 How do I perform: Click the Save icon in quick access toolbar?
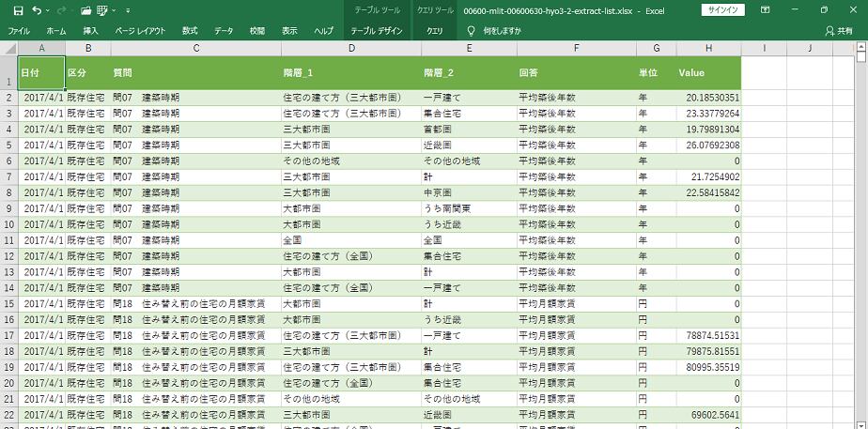[18, 10]
